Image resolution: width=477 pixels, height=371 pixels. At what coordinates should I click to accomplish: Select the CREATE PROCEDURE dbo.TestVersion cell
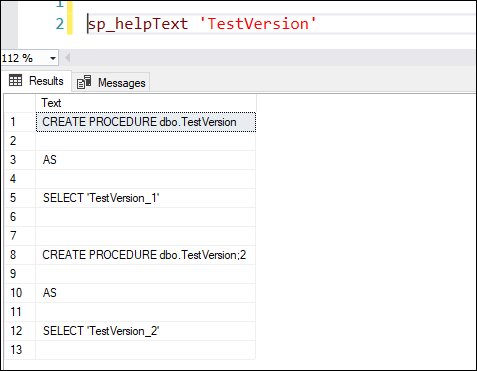[146, 122]
